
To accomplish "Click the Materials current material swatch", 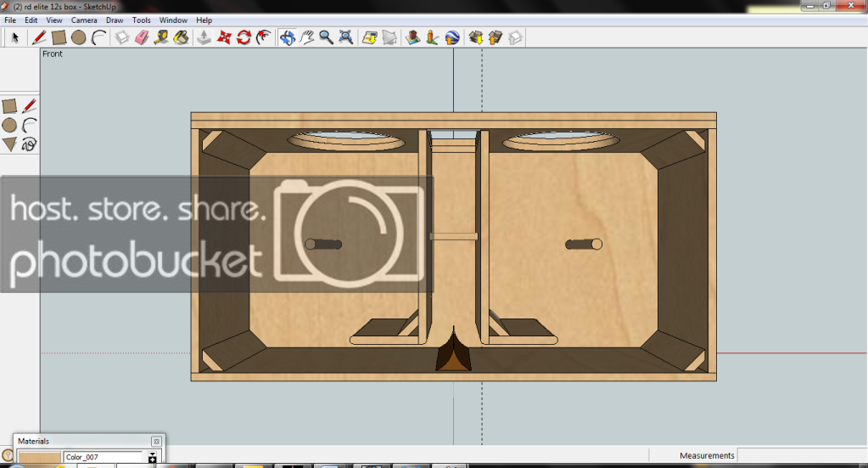I will (x=39, y=458).
